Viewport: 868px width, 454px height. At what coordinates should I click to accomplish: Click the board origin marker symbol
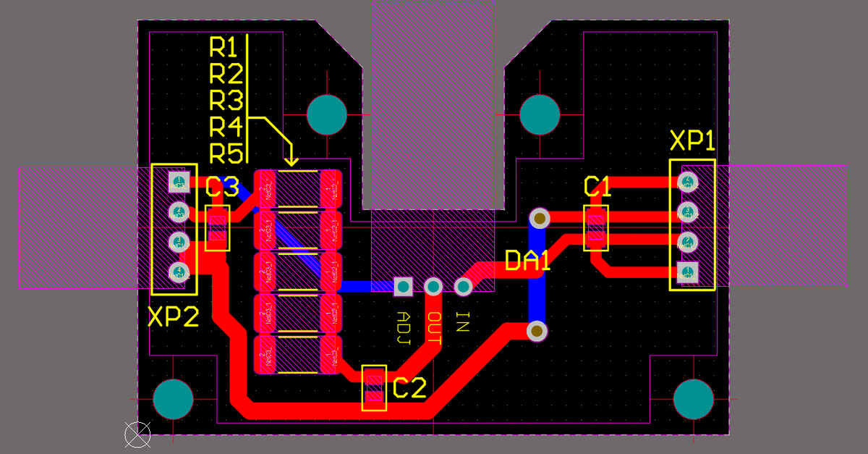[137, 434]
